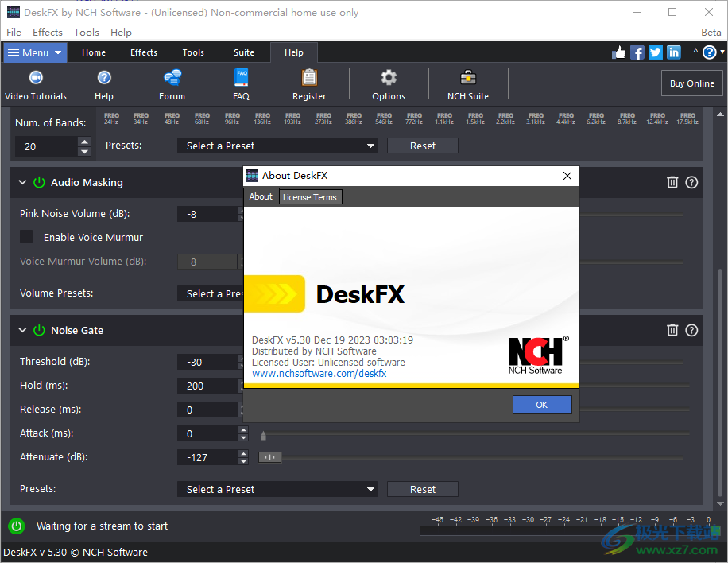Increment the Num. of Bands value

[84, 141]
